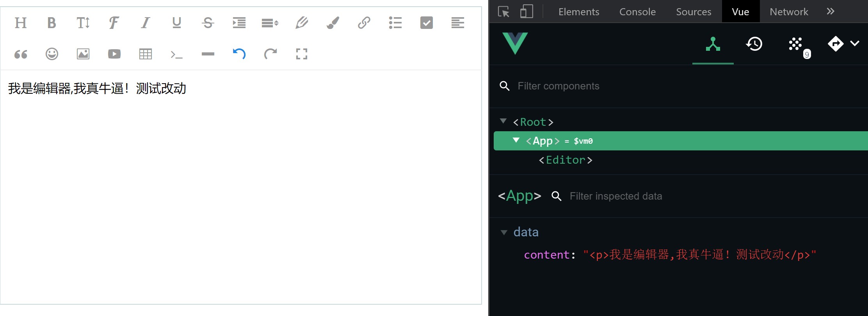The image size is (868, 316).
Task: Undo the last edit
Action: pyautogui.click(x=239, y=54)
